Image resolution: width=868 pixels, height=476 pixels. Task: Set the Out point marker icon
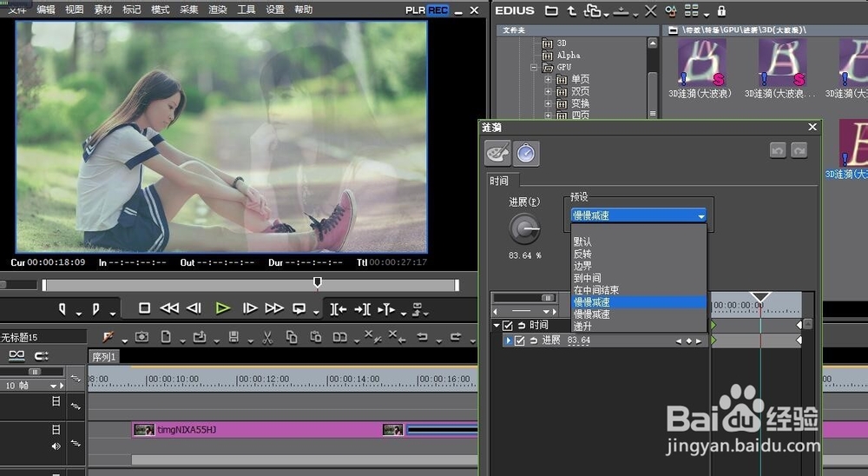click(x=95, y=308)
